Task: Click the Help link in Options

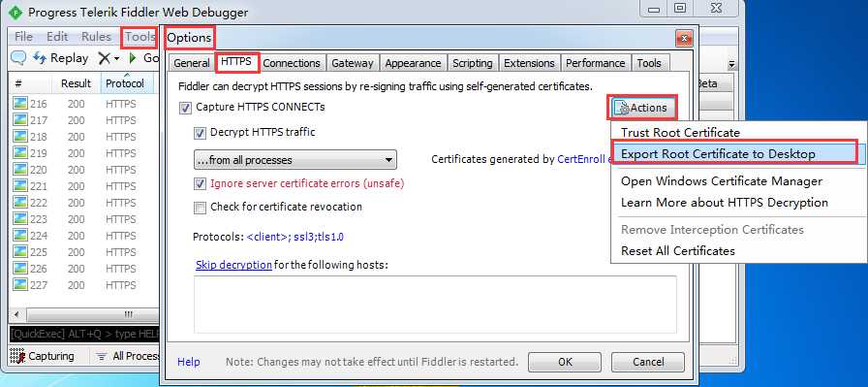Action: tap(188, 362)
